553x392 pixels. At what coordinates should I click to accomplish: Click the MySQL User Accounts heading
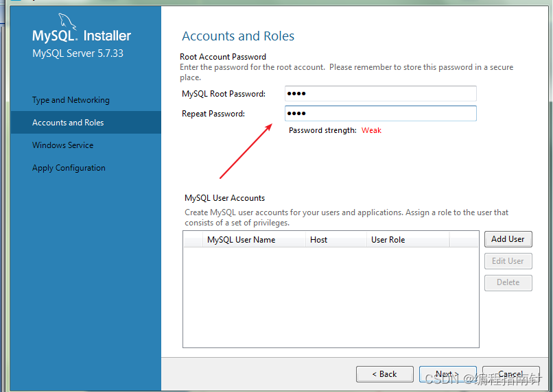click(x=224, y=198)
